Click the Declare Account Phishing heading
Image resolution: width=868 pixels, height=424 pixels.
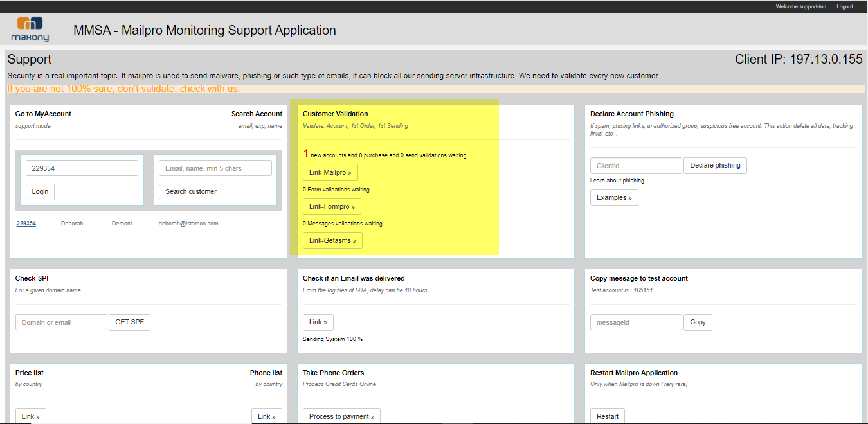pos(632,114)
